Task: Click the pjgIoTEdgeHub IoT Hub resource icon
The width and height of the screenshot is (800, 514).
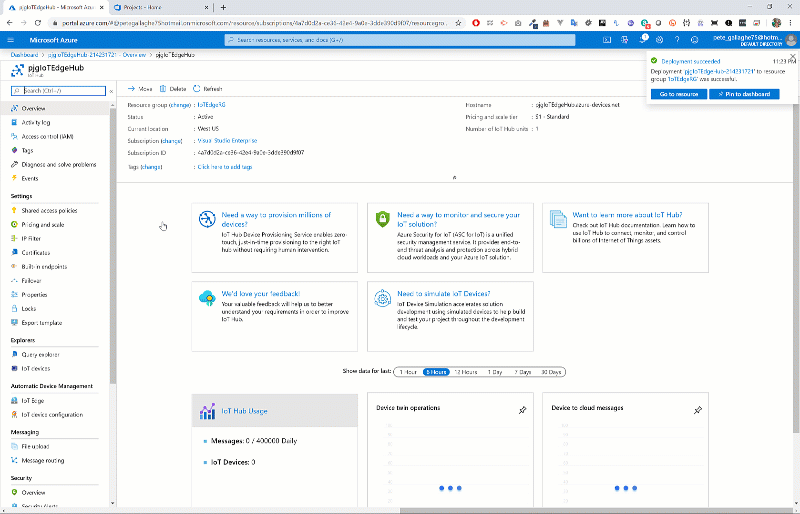Action: [17, 70]
